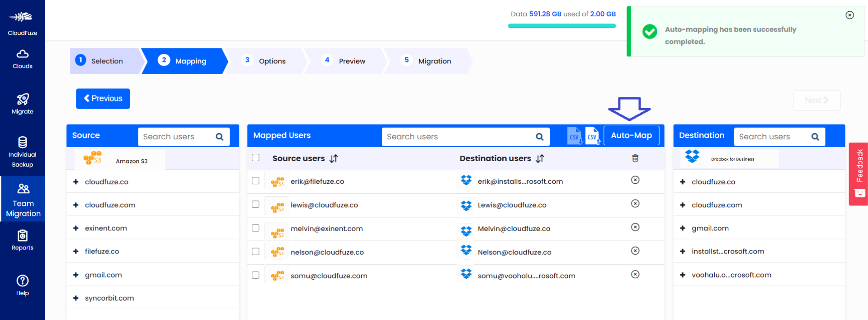
Task: Click the Previous button
Action: (103, 99)
